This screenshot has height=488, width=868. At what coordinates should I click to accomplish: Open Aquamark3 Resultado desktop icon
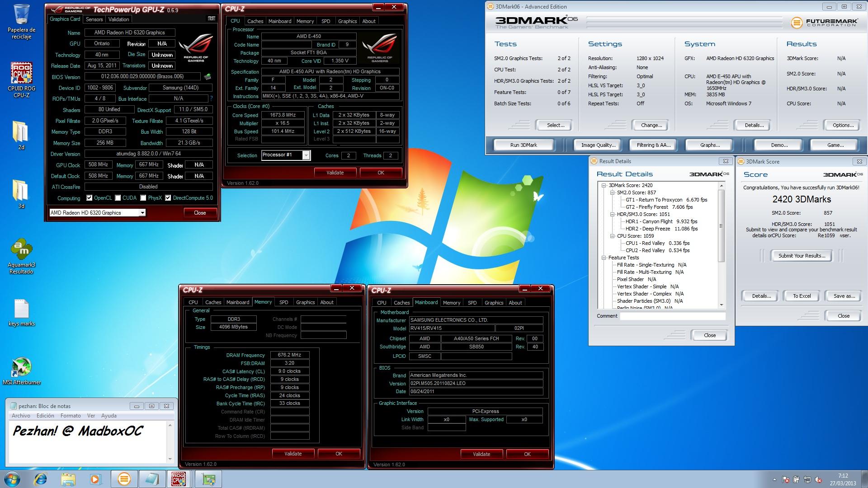tap(21, 256)
